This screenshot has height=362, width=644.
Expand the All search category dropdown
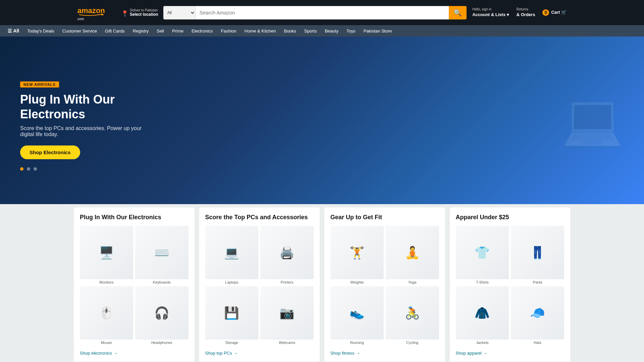179,13
